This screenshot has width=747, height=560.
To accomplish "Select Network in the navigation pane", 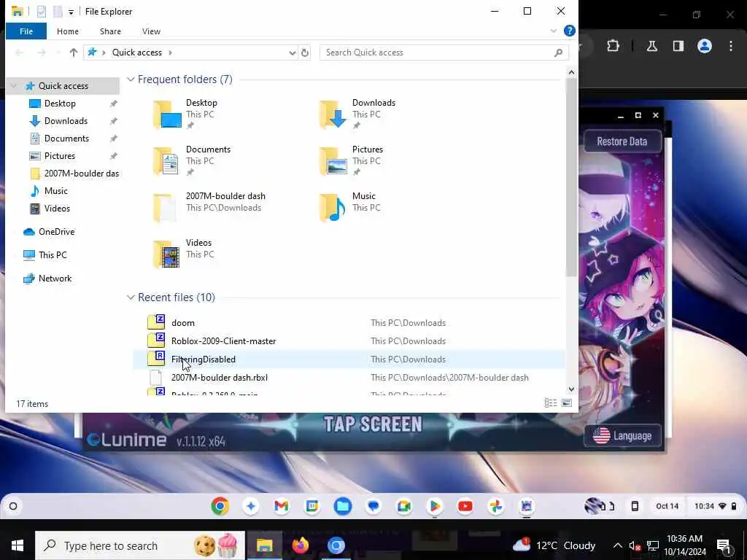I will click(55, 279).
